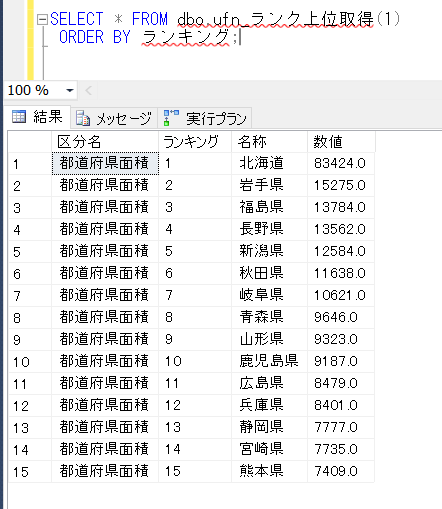This screenshot has width=442, height=509.
Task: Open the メッセージ tab
Action: (114, 118)
